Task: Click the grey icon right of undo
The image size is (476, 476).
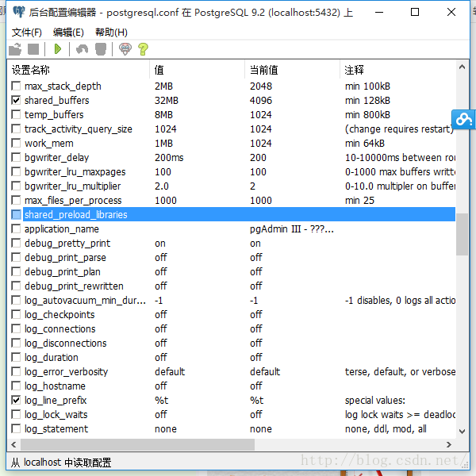Action: point(101,49)
